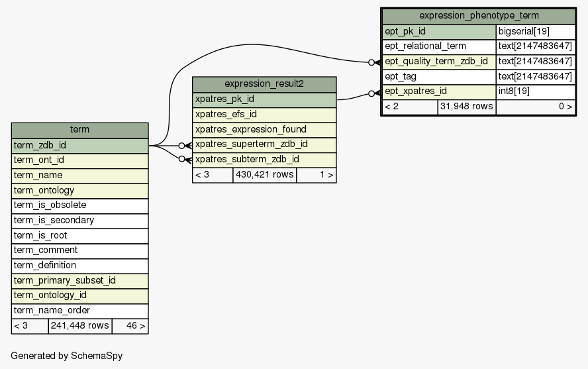Open the expression_phenotype_term table header
This screenshot has width=588, height=369.
pos(478,16)
